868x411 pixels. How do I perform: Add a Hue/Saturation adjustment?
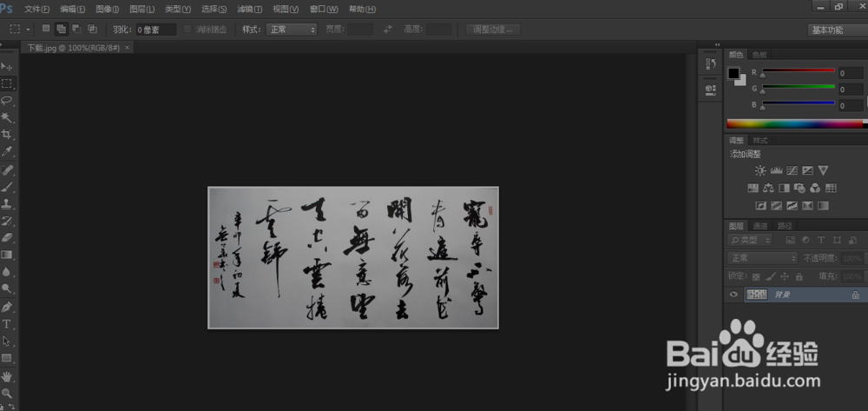click(x=753, y=189)
